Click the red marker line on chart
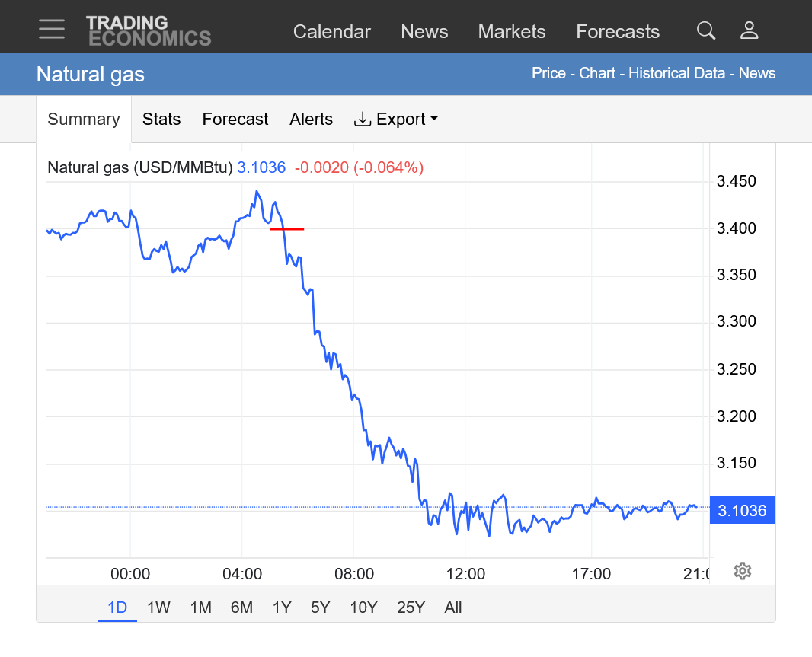812x657 pixels. pyautogui.click(x=287, y=228)
